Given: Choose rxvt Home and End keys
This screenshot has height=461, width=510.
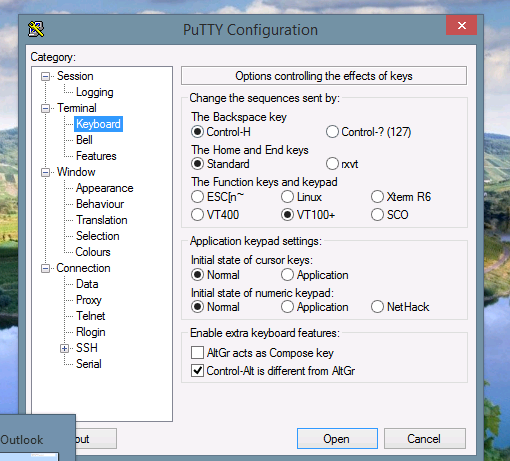Looking at the screenshot, I should pos(332,164).
